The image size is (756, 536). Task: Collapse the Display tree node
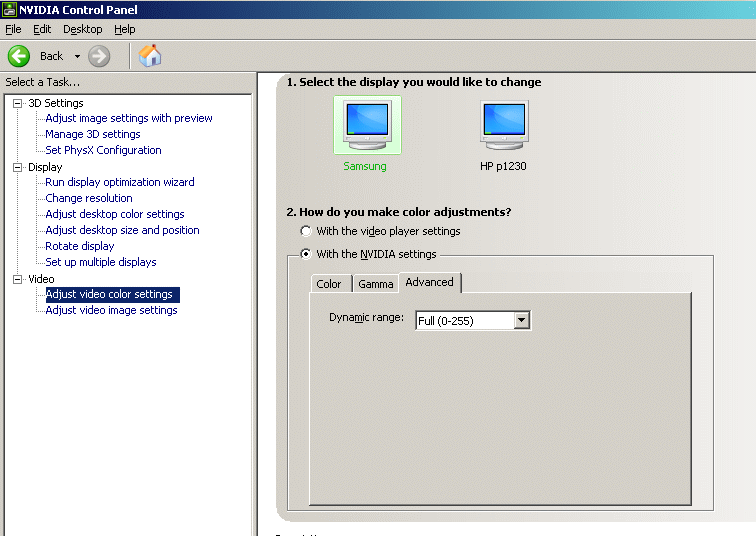pos(17,167)
